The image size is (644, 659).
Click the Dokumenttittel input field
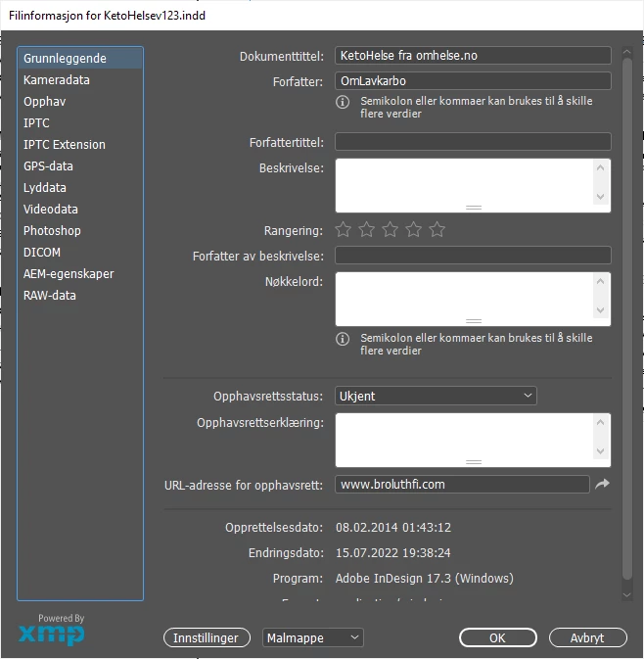[473, 56]
